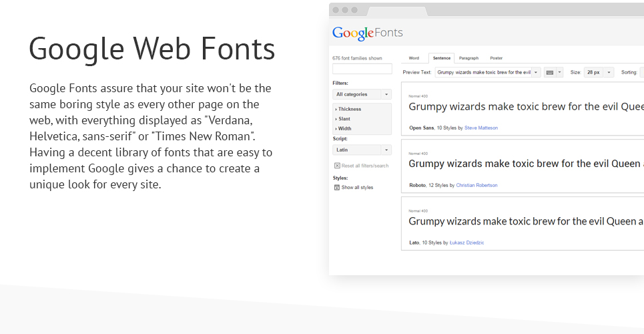Click 'Normal 400' in the Lato card
644x334 pixels.
click(x=418, y=211)
